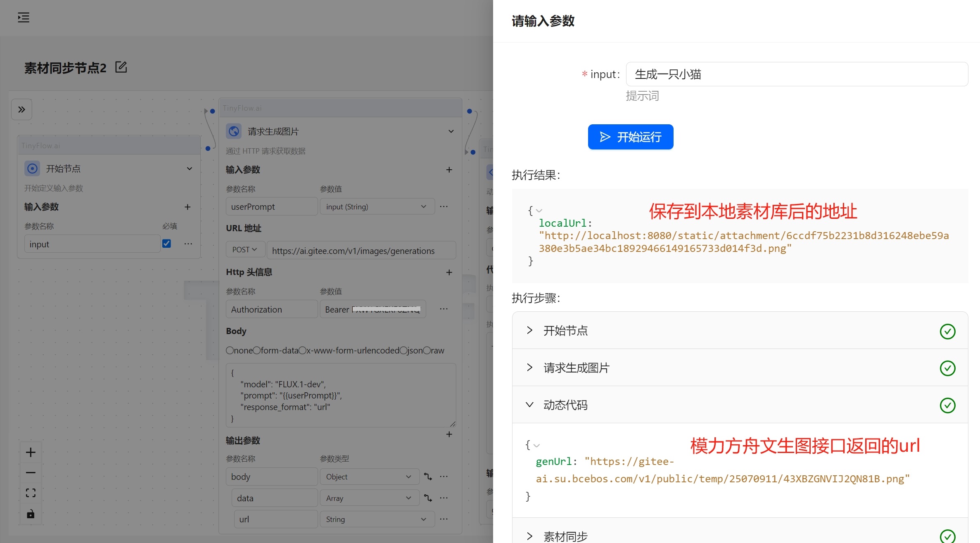Expand the left panel double-arrow icon
The height and width of the screenshot is (543, 980).
[21, 109]
